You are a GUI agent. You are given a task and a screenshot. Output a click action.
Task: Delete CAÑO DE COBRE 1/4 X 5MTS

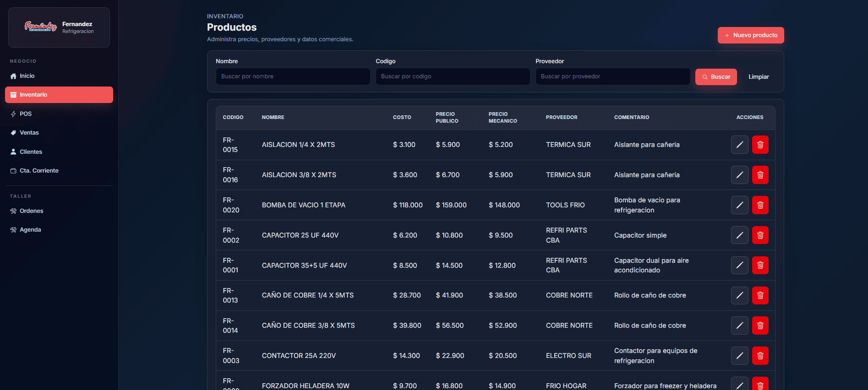point(760,295)
